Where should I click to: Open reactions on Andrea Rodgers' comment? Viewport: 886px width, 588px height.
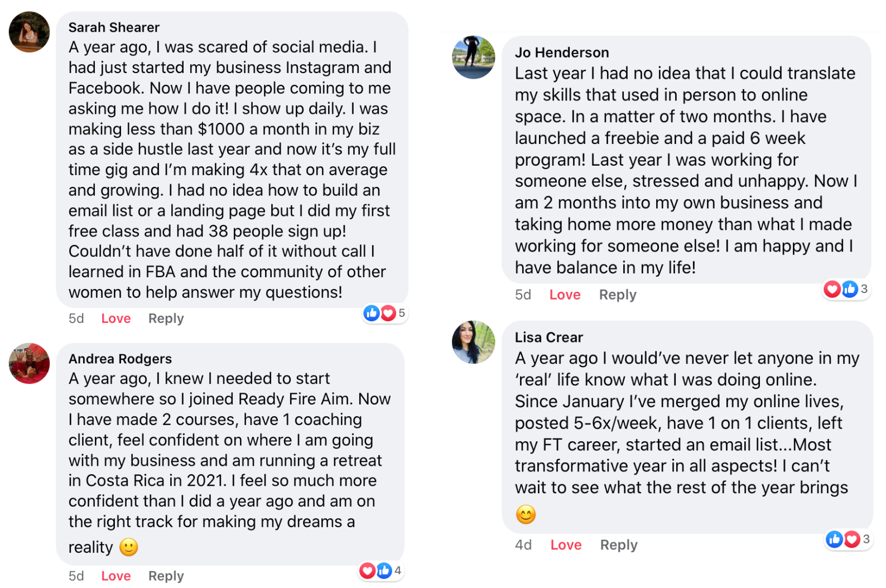coord(381,571)
